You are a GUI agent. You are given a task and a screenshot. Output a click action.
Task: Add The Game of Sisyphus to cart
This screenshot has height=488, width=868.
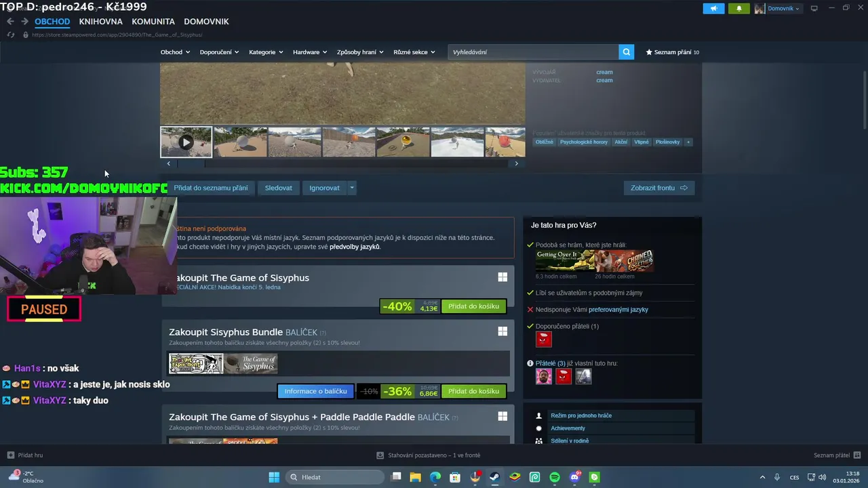point(473,306)
